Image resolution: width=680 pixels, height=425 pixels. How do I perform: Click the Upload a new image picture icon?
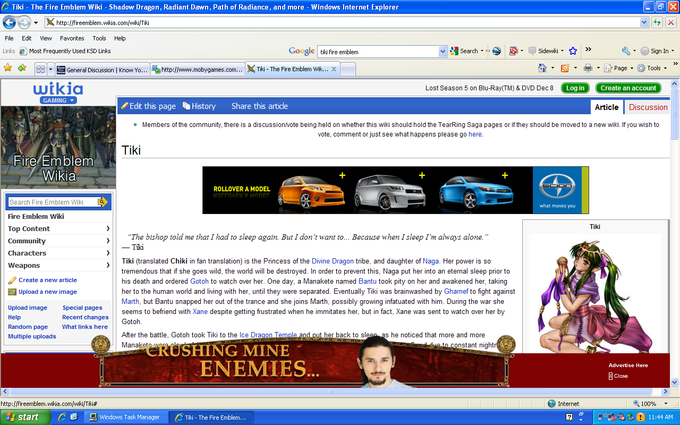[x=12, y=292]
